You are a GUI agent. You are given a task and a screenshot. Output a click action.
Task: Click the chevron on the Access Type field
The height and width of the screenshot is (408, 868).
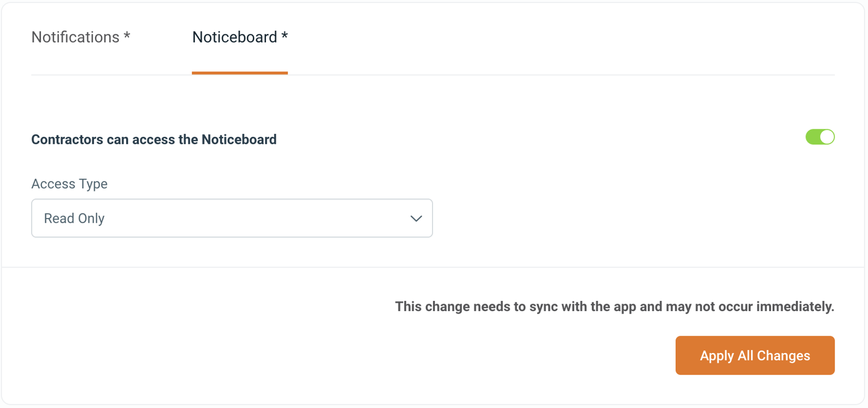416,218
